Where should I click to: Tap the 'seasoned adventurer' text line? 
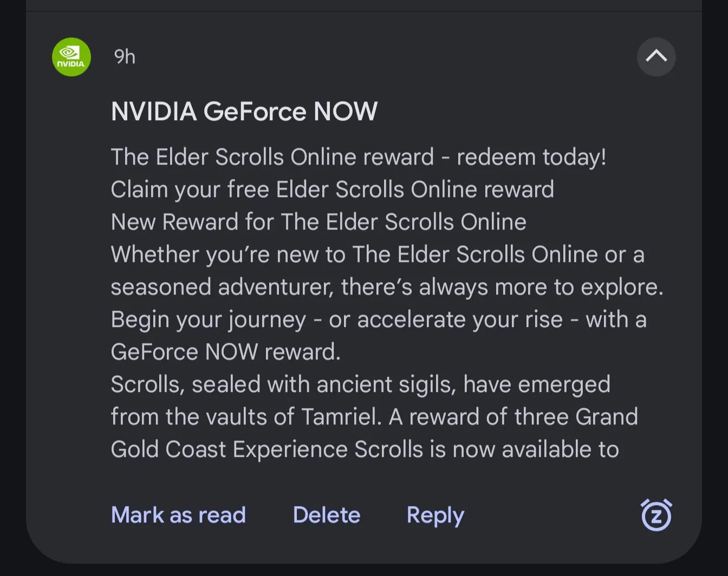tap(387, 287)
